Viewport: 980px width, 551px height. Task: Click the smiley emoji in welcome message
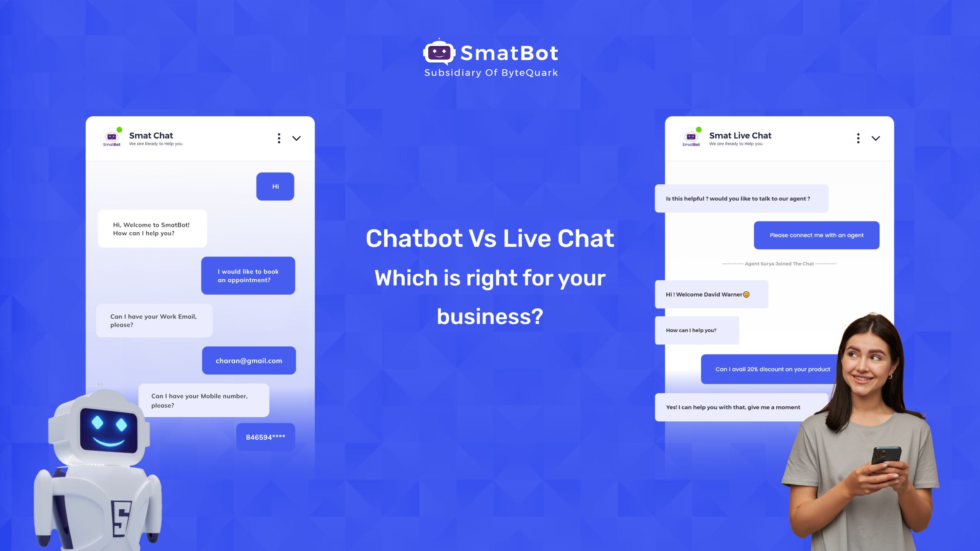point(746,294)
